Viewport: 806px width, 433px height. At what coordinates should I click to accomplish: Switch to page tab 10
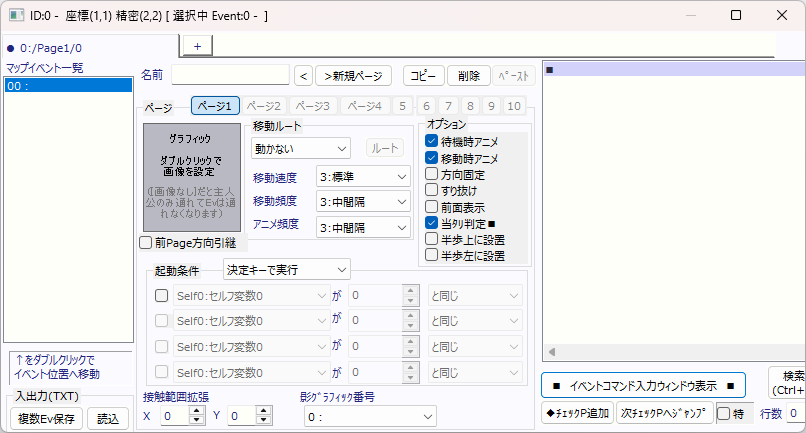tap(514, 106)
